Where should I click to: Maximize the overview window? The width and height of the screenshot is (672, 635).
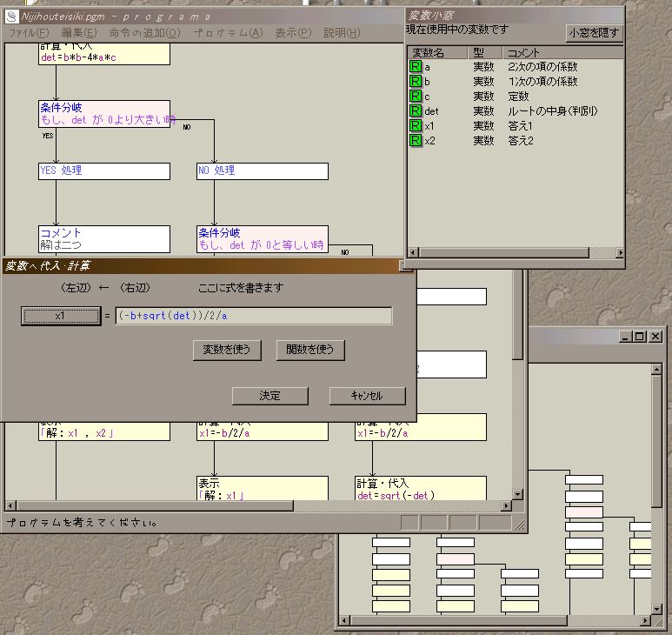click(640, 337)
